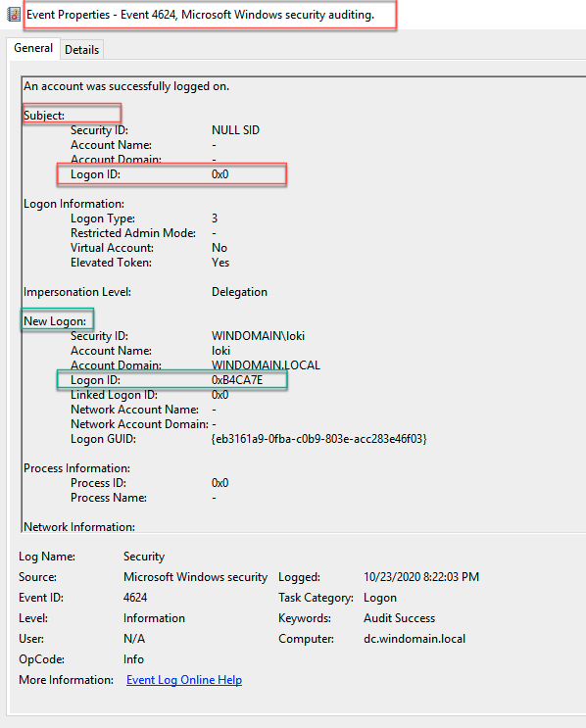Select the General tab

pos(33,48)
